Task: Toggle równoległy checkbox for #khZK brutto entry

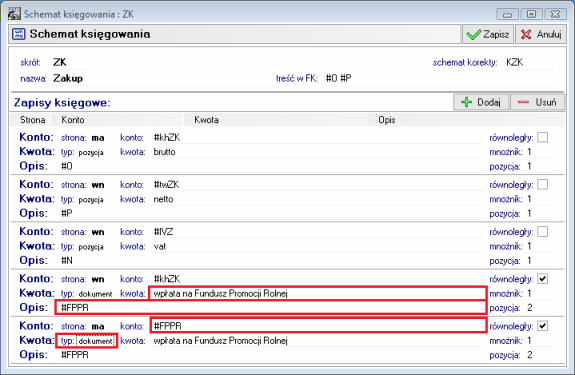Action: pyautogui.click(x=542, y=137)
